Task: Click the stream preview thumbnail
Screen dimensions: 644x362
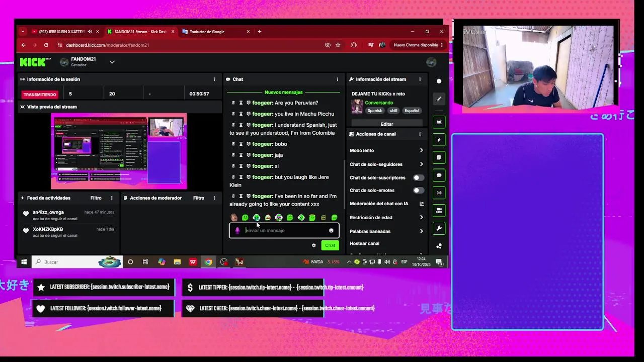Action: [119, 151]
